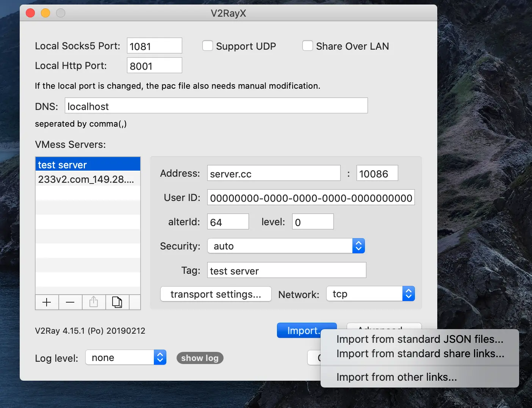
Task: Edit the Local Http Port field
Action: 155,66
